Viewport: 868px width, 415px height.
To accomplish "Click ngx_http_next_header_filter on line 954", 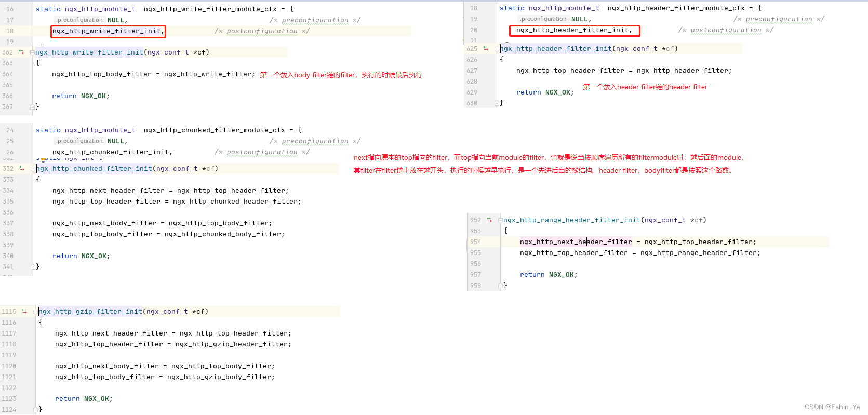I will pyautogui.click(x=576, y=242).
